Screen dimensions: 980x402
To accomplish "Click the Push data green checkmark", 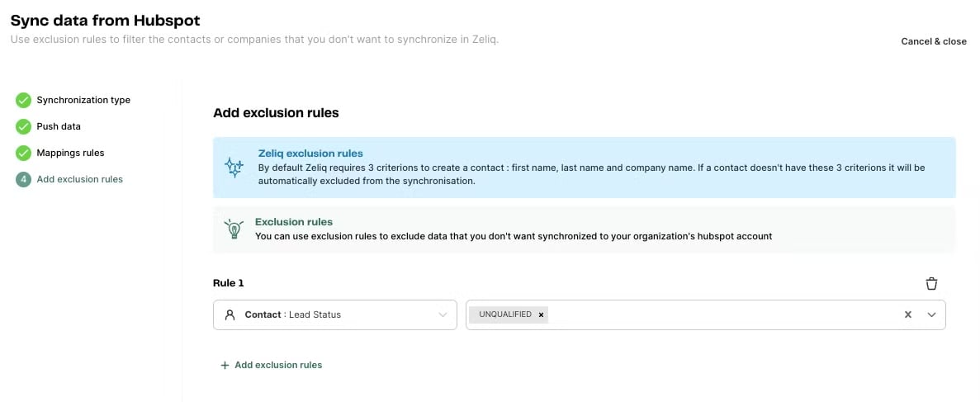I will [x=23, y=127].
